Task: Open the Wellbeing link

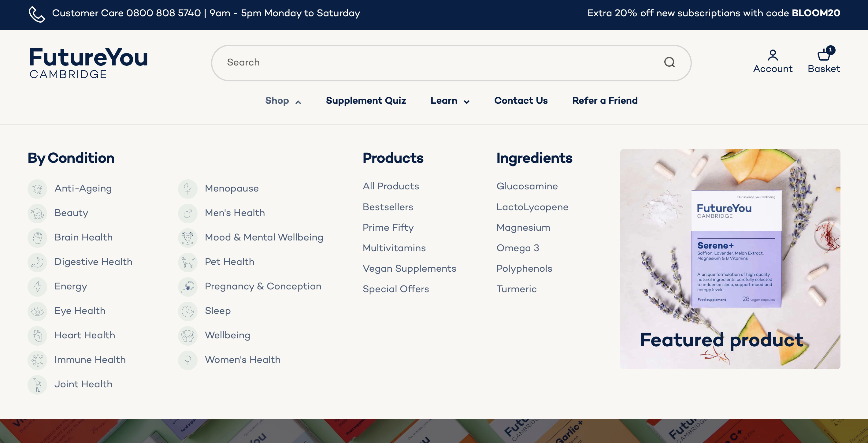Action: point(228,335)
